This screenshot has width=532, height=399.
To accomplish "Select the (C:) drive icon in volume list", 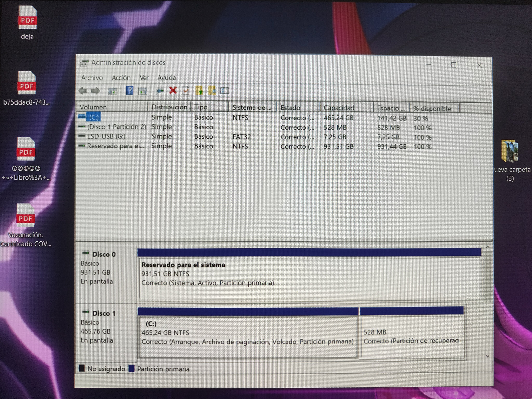I will 82,117.
